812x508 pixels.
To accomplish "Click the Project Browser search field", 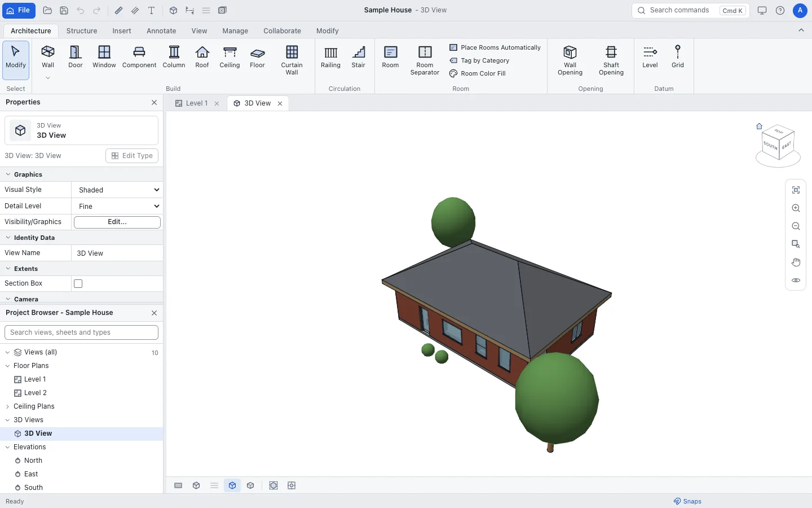I will [81, 332].
